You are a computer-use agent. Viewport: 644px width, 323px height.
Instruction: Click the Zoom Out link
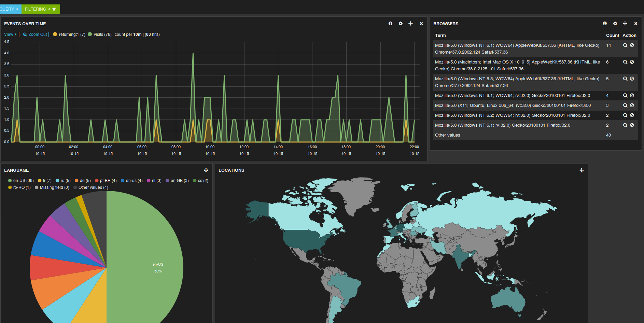[x=35, y=34]
